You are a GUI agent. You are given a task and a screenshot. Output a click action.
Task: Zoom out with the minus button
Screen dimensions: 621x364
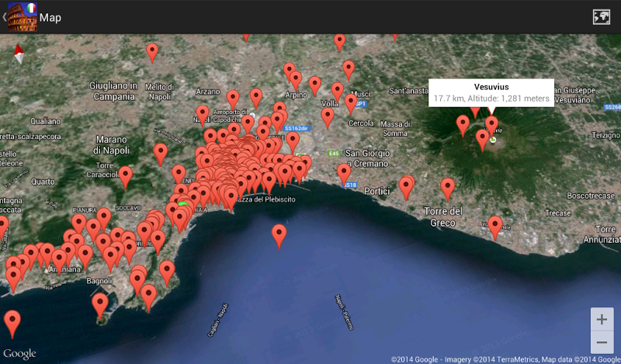click(x=602, y=342)
